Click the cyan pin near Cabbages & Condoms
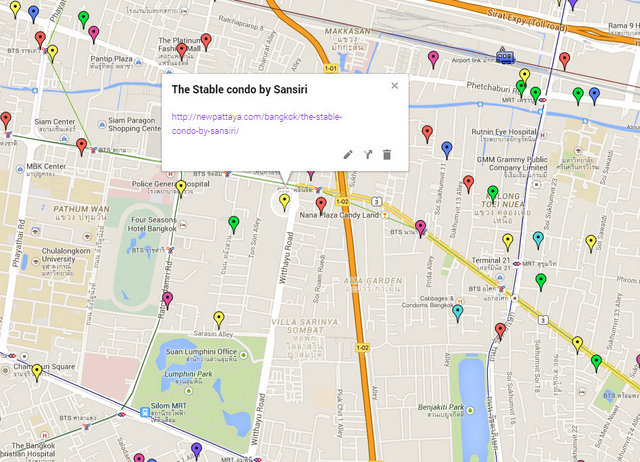The image size is (640, 462). click(x=458, y=313)
